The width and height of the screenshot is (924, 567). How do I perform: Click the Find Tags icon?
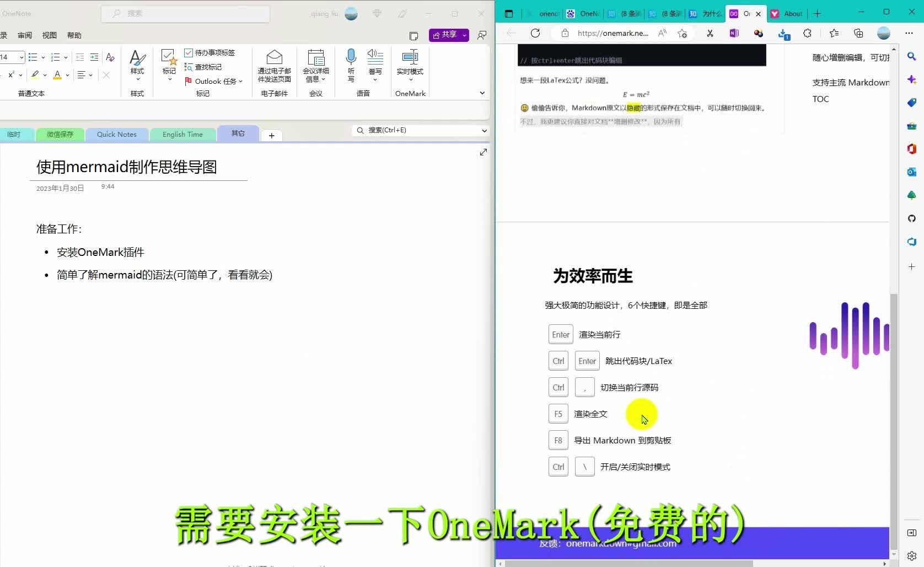pos(189,67)
